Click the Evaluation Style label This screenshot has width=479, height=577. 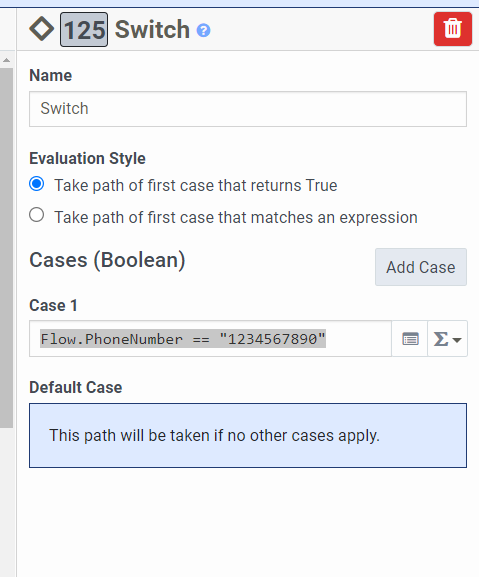point(88,159)
